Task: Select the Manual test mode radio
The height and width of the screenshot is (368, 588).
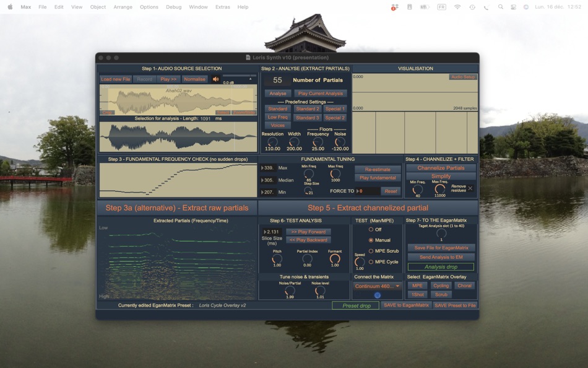Action: coord(371,240)
